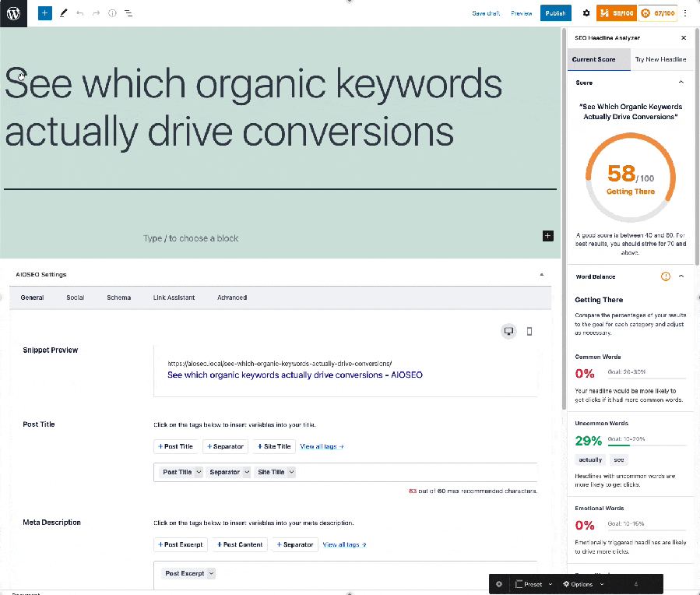Click the Word Balance warning icon

coord(665,276)
